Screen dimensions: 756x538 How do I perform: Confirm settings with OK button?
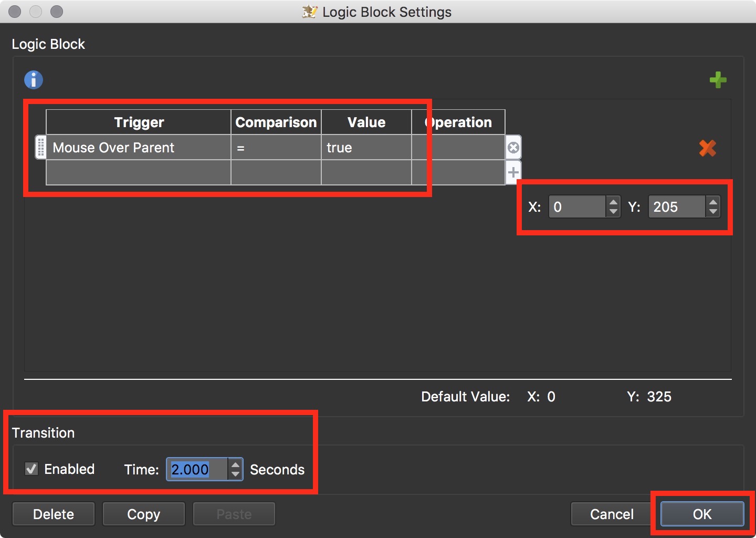tap(702, 514)
